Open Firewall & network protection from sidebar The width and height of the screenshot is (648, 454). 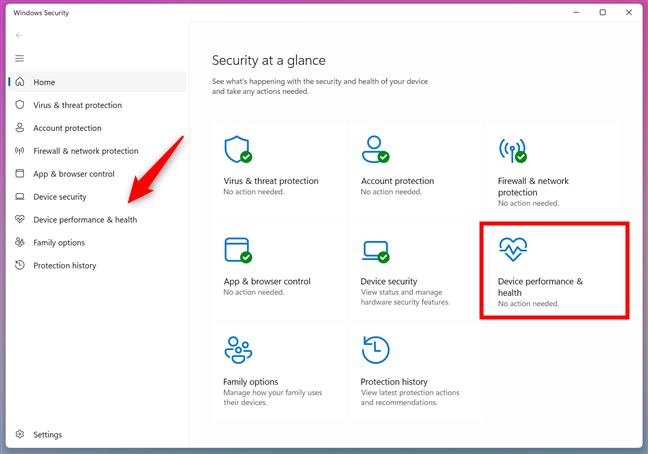pyautogui.click(x=98, y=151)
